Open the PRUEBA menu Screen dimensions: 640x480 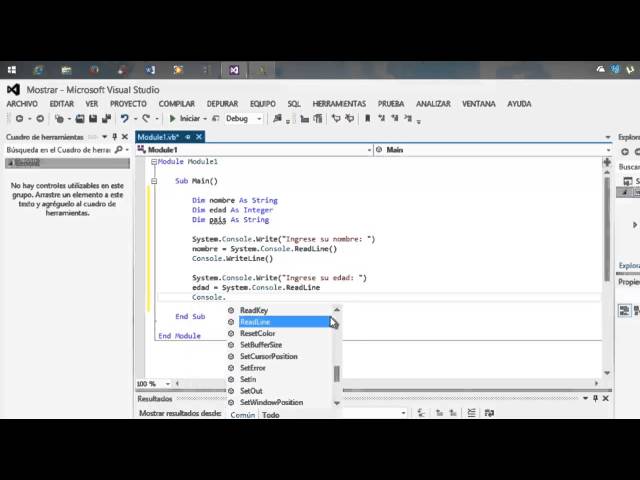391,104
